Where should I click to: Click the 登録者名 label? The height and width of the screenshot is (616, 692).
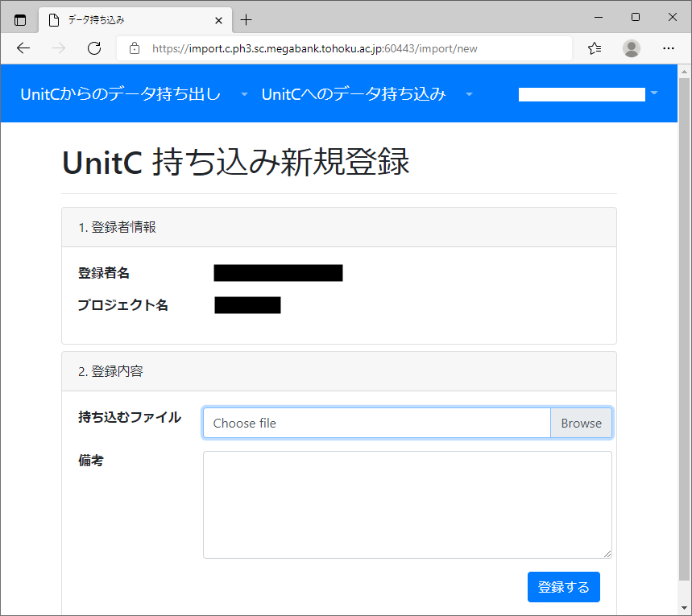(x=104, y=273)
